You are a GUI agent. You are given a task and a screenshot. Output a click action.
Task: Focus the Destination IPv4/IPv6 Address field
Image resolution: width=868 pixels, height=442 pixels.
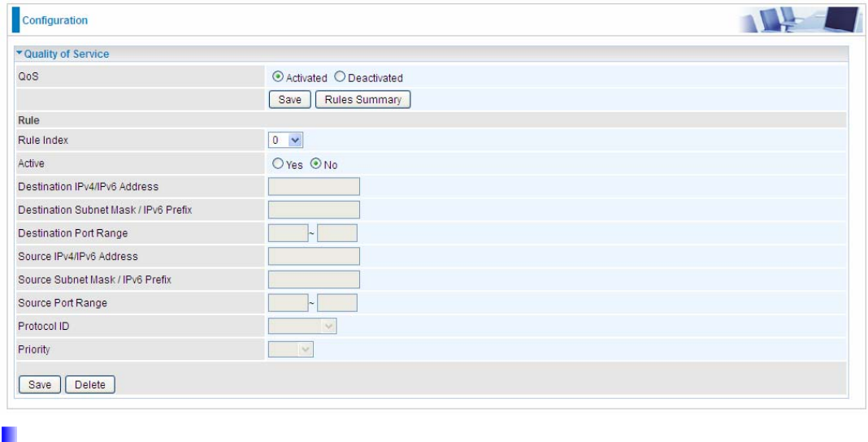pos(314,187)
